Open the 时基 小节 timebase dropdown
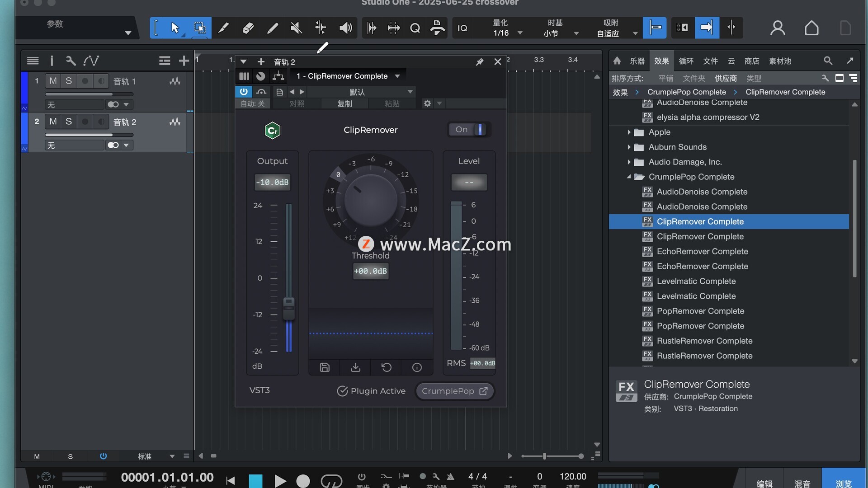868x488 pixels. pos(561,28)
